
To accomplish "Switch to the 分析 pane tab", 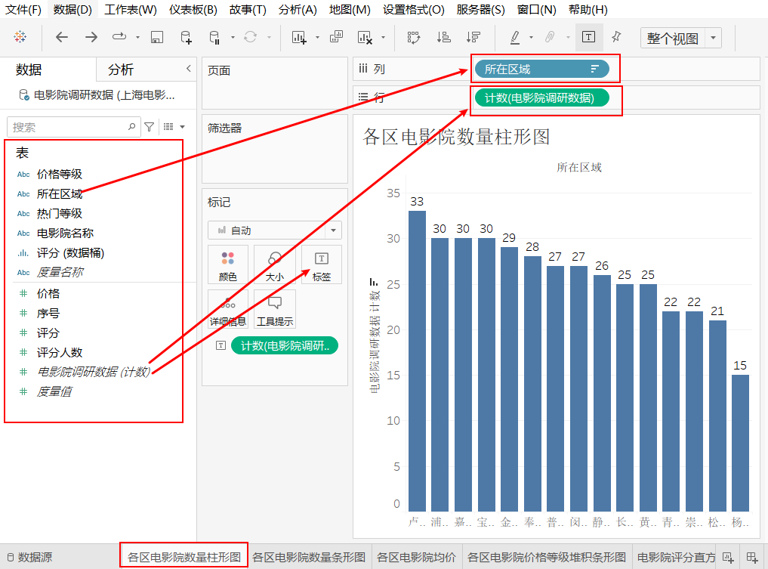I will [120, 70].
